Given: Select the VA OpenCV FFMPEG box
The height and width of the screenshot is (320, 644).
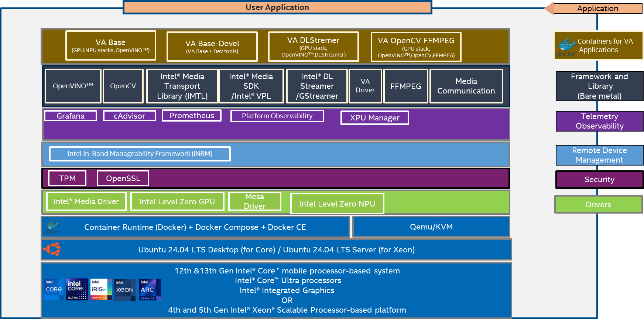Looking at the screenshot, I should [416, 47].
